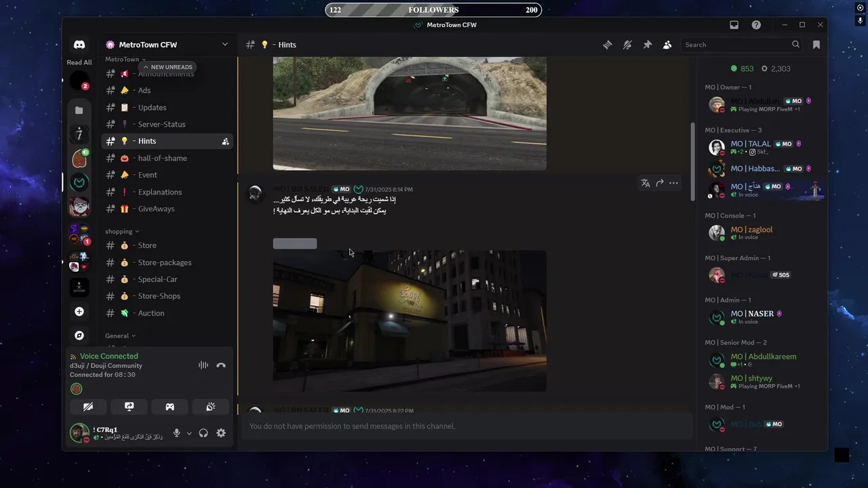Screen dimensions: 868x488
Task: Open input device options arrow beside microphone
Action: click(x=189, y=433)
